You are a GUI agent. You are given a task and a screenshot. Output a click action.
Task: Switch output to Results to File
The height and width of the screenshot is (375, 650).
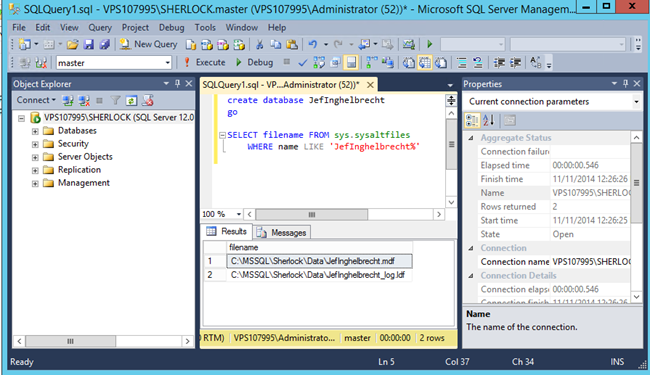coord(441,63)
